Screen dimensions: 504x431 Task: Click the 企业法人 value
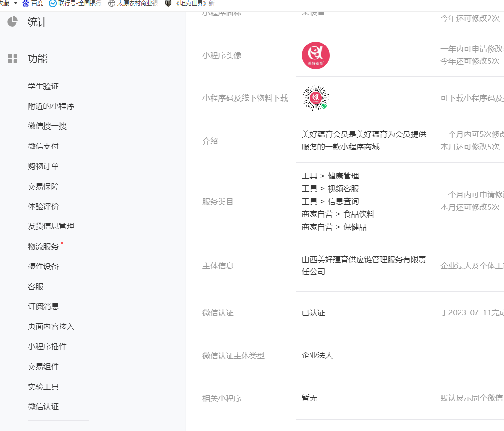[x=317, y=355]
